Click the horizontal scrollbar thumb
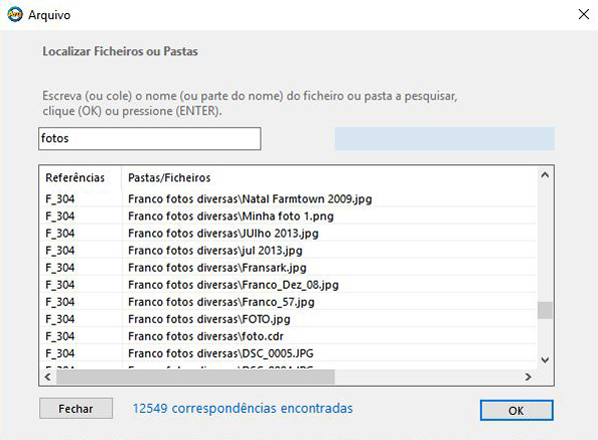This screenshot has height=440, width=598. tap(196, 377)
